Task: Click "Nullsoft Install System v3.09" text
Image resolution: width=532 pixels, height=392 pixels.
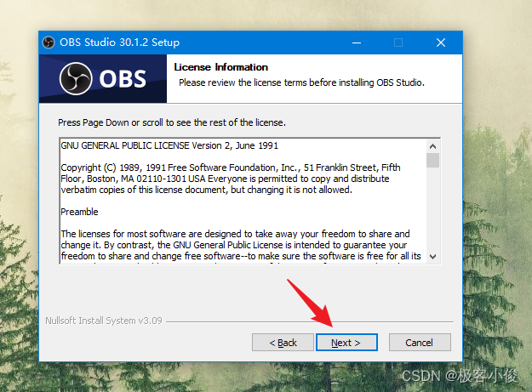Action: pyautogui.click(x=104, y=321)
